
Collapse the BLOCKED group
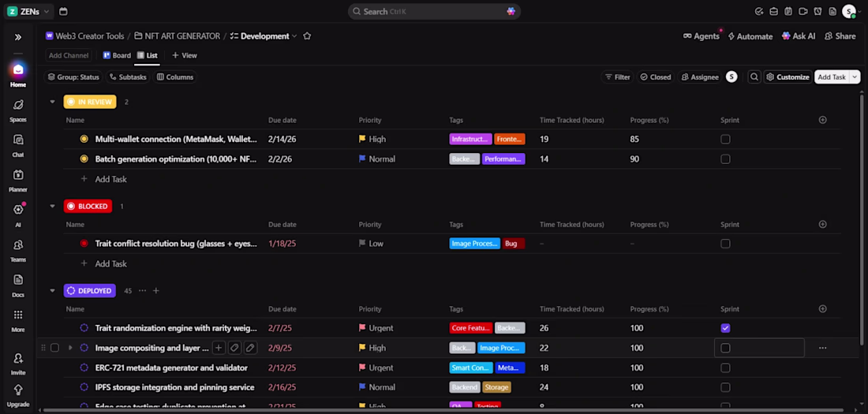coord(53,207)
